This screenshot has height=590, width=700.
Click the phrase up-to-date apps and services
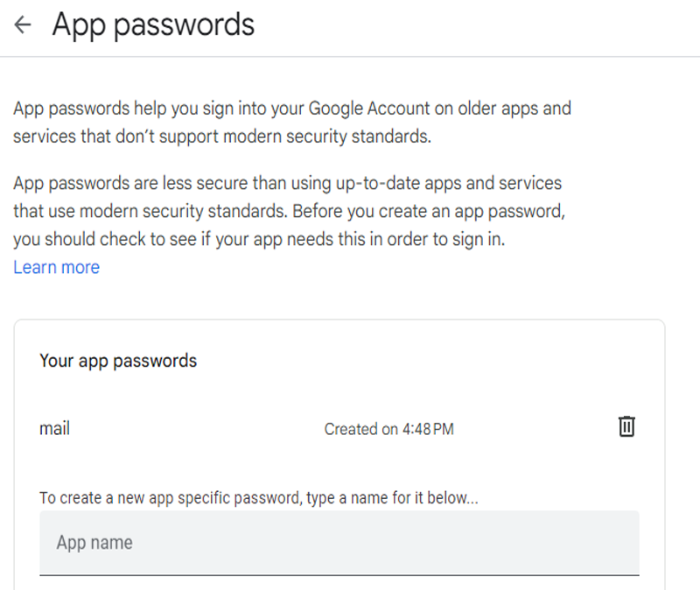point(449,184)
